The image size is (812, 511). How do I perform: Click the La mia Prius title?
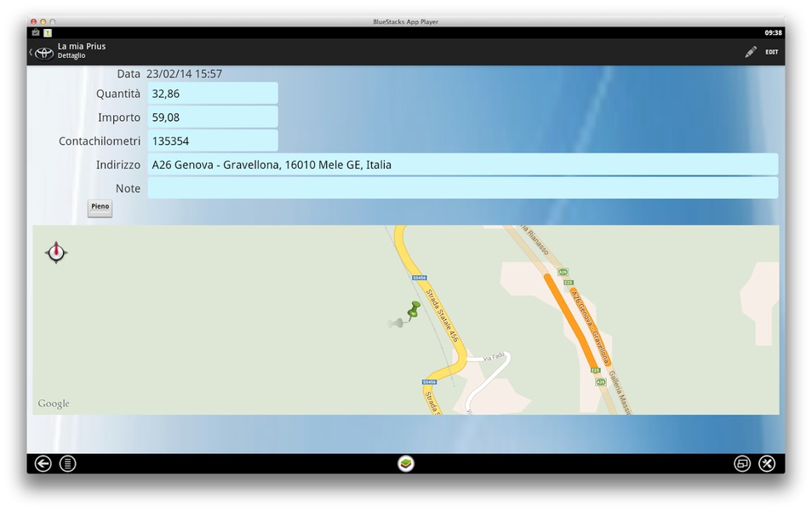82,46
